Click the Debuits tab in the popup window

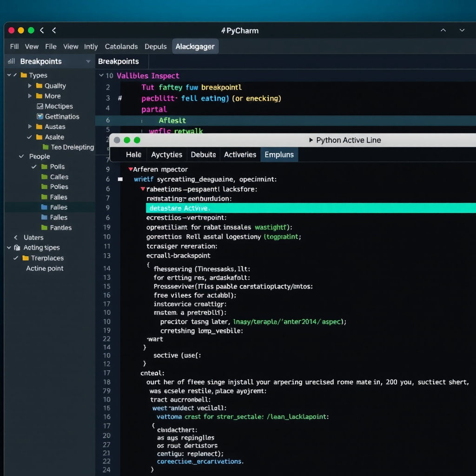click(203, 154)
